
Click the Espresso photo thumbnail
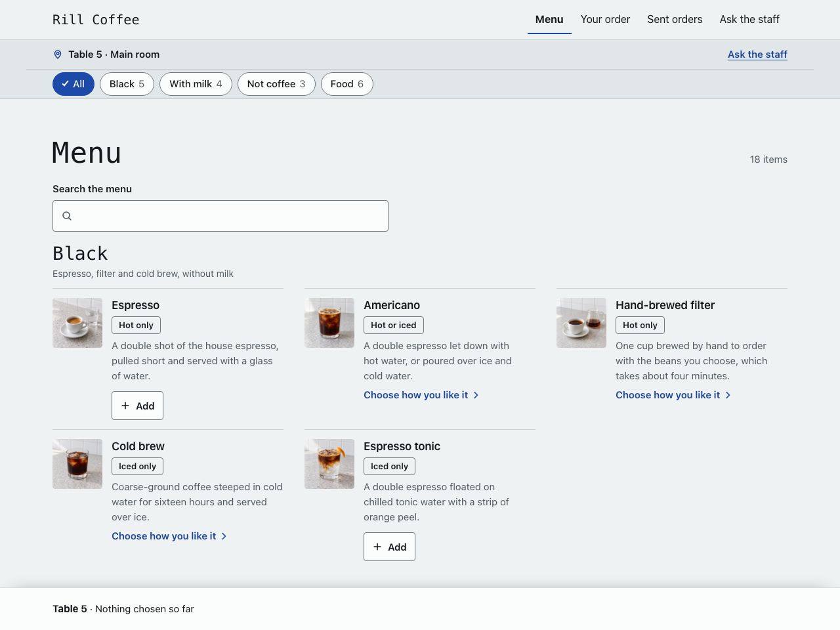pos(77,323)
